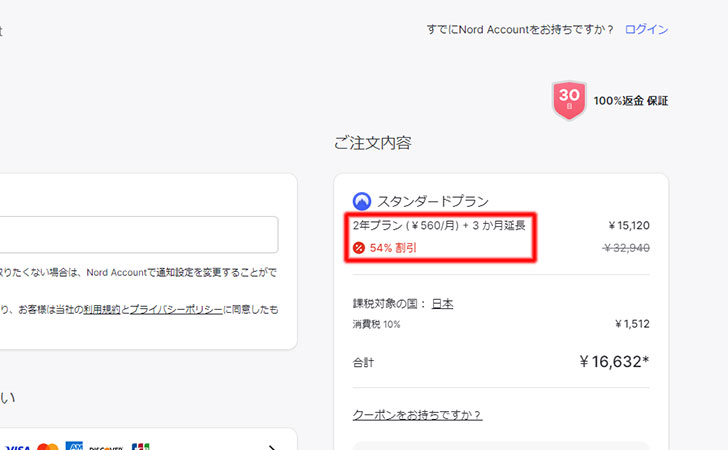Click すでにNord Accountをお持ちですか？ text
Screen dimensions: 728x450
click(520, 30)
